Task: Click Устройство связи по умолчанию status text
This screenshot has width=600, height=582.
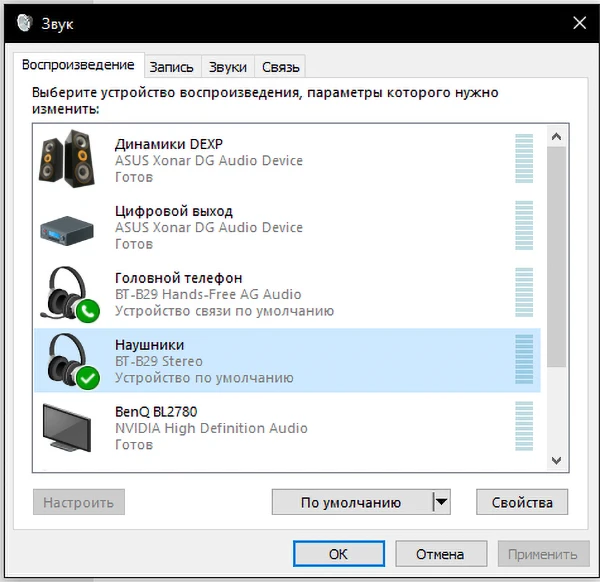Action: [x=225, y=311]
